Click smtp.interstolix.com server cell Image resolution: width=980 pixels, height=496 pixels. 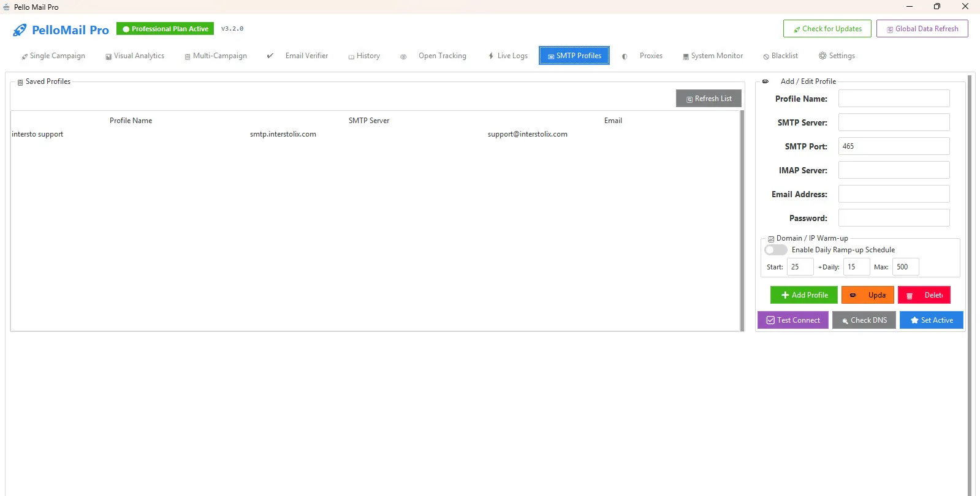(283, 134)
